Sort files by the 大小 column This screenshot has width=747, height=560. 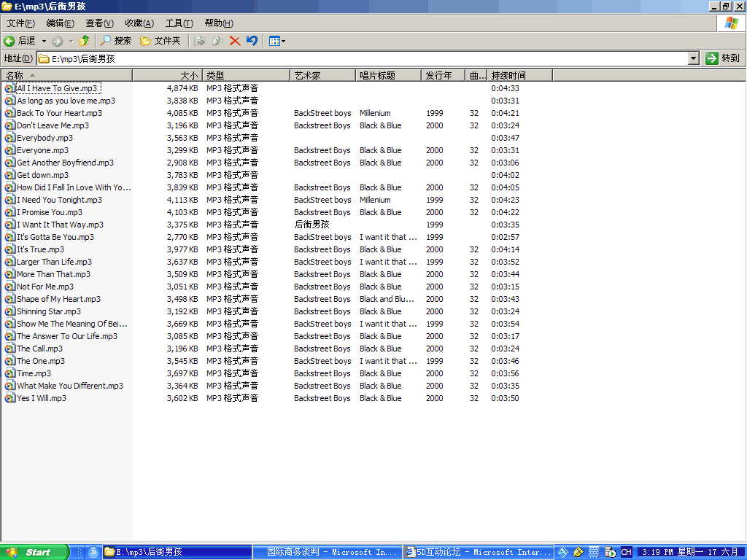[167, 75]
